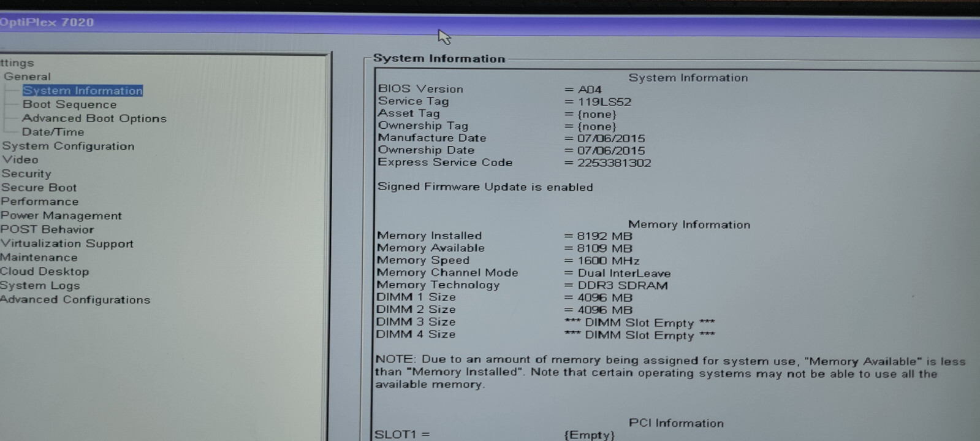980x441 pixels.
Task: Open the Cloud Desktop category
Action: pos(44,271)
